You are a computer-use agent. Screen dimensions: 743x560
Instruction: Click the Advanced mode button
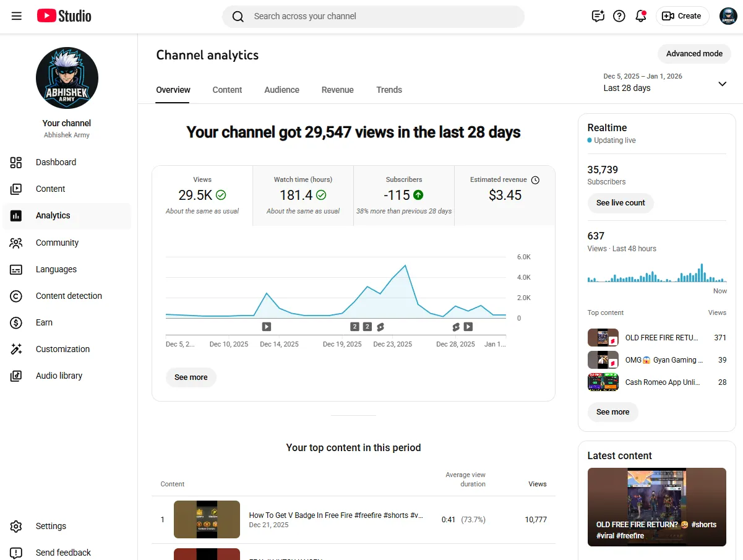point(694,54)
